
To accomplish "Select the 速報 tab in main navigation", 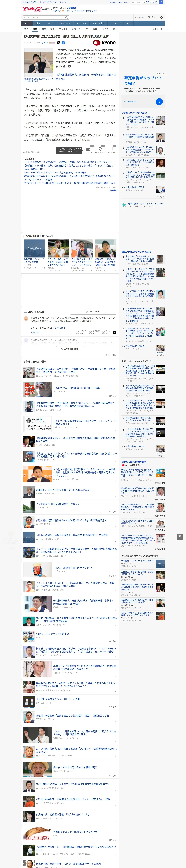I will click(38, 24).
